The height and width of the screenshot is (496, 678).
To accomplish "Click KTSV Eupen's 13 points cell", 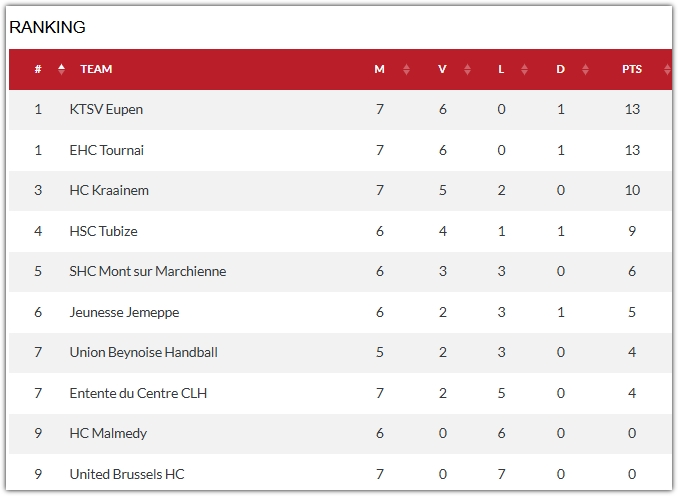I will point(631,109).
